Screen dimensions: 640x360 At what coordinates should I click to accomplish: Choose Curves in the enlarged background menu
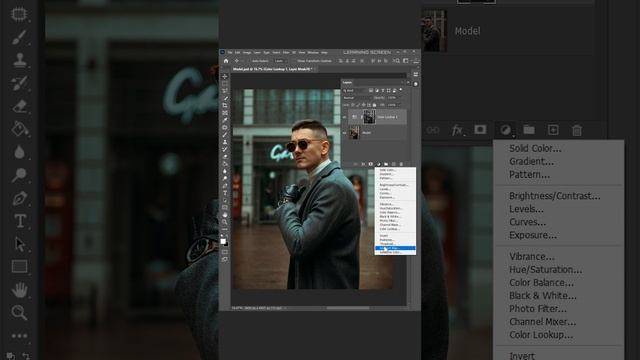tap(527, 222)
